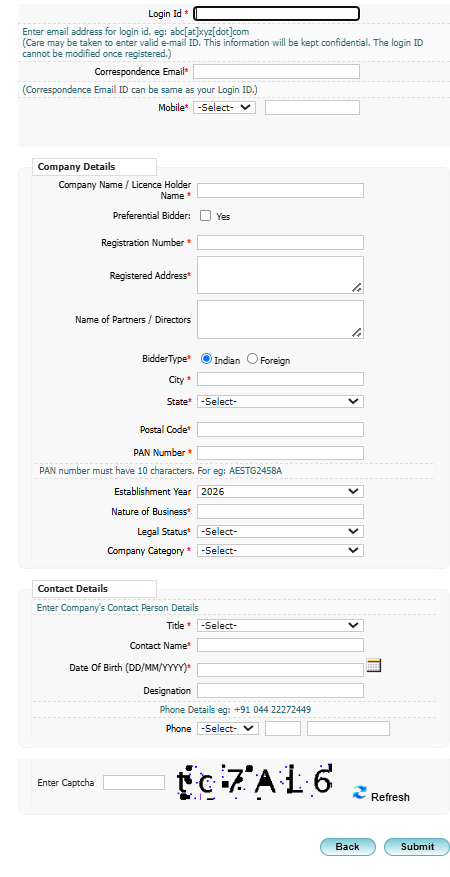Open the Legal Status dropdown

coord(280,531)
